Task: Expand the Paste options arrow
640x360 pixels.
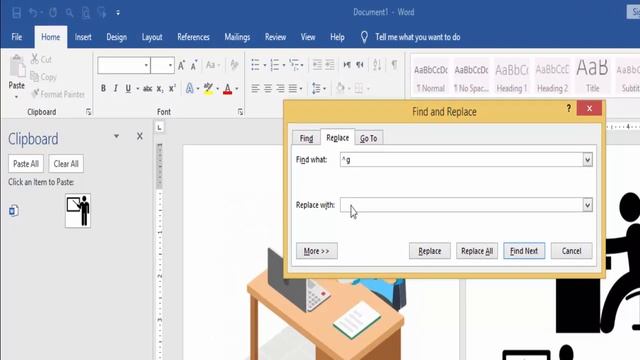Action: 16,97
